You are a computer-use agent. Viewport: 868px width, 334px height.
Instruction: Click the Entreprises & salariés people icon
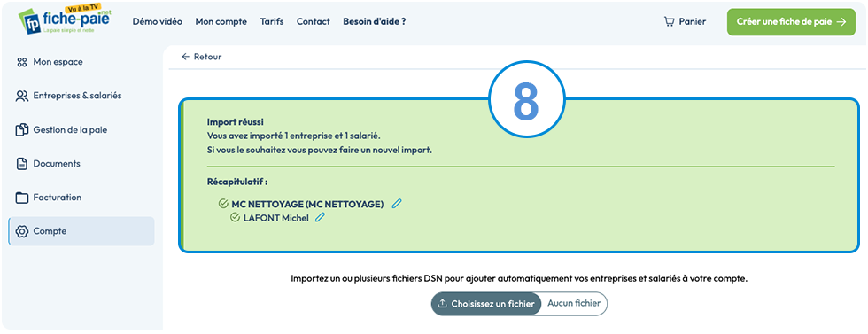click(x=22, y=96)
